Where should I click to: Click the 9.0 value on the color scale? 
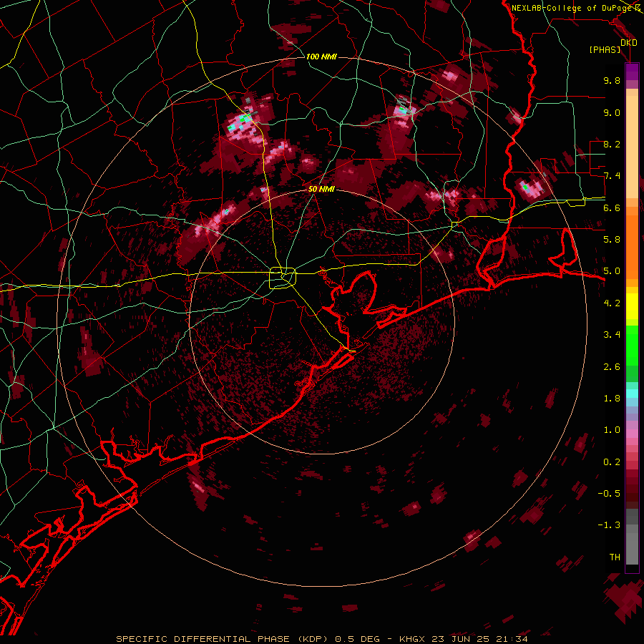point(612,112)
